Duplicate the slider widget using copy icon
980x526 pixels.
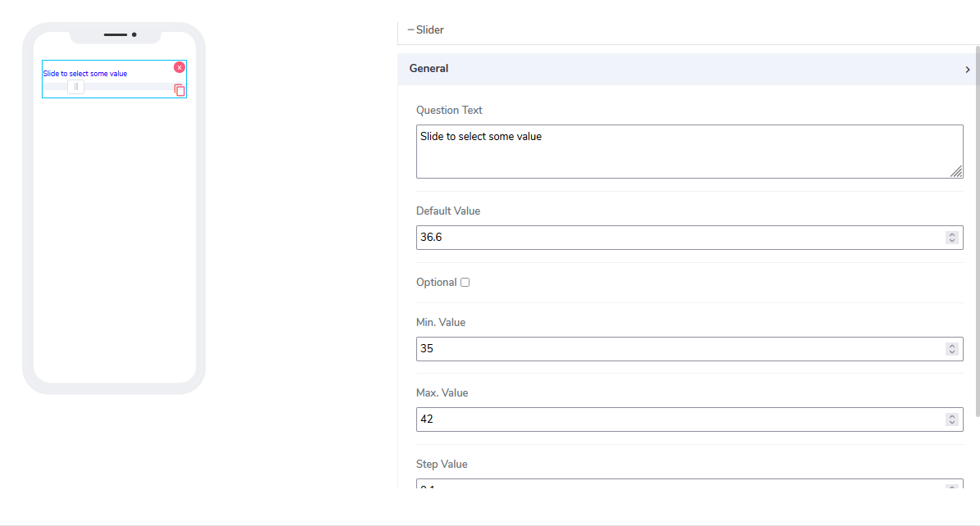179,90
